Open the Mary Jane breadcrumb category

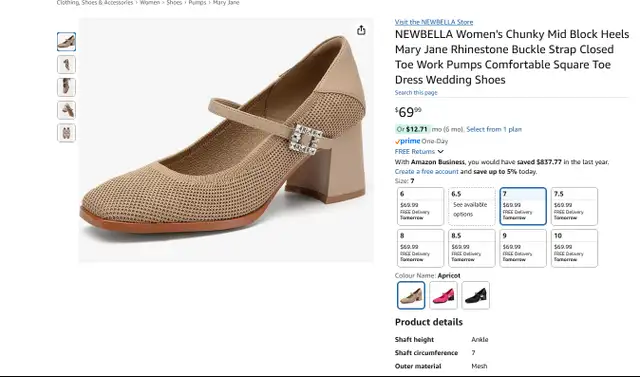pos(226,2)
